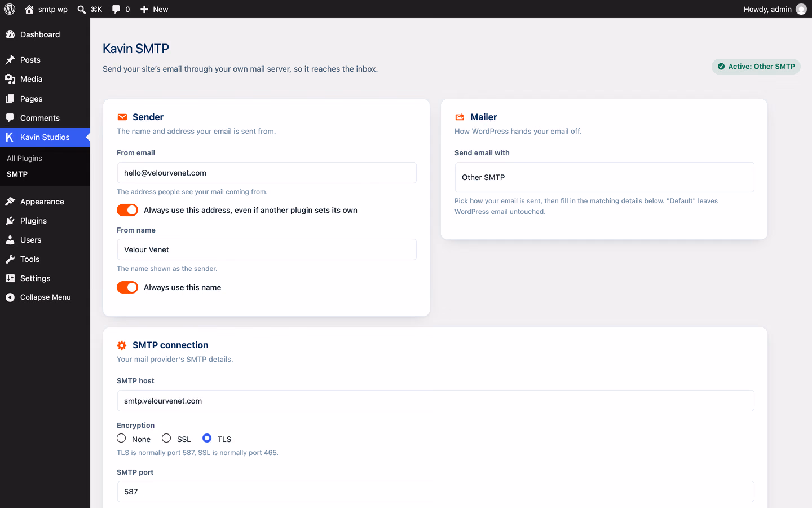Click the Active: Other SMTP status badge
Viewport: 812px width, 508px height.
(x=756, y=67)
